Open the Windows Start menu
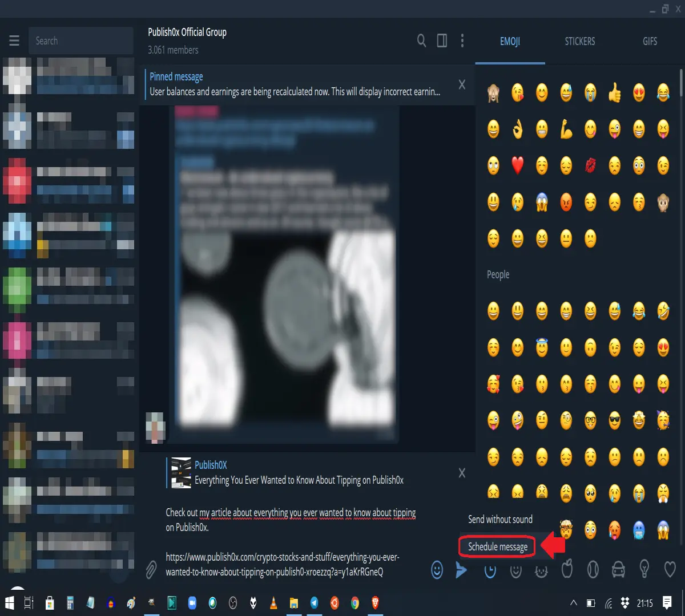This screenshot has height=616, width=685. click(x=10, y=603)
